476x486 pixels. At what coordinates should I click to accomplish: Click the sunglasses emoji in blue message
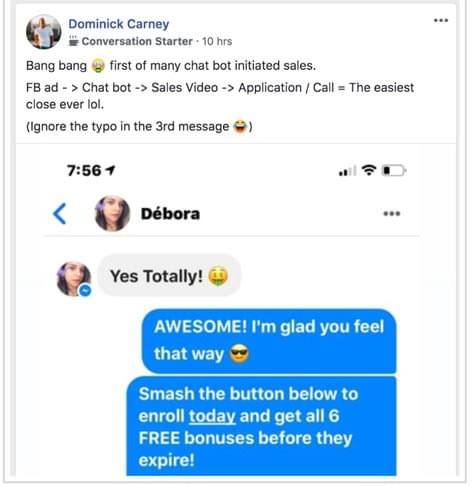(x=239, y=354)
